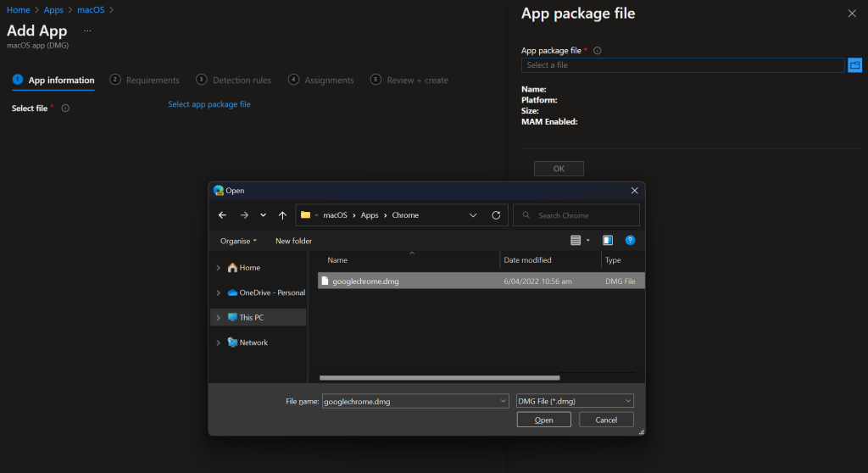The width and height of the screenshot is (868, 473).
Task: Switch to the App information tab
Action: [53, 80]
